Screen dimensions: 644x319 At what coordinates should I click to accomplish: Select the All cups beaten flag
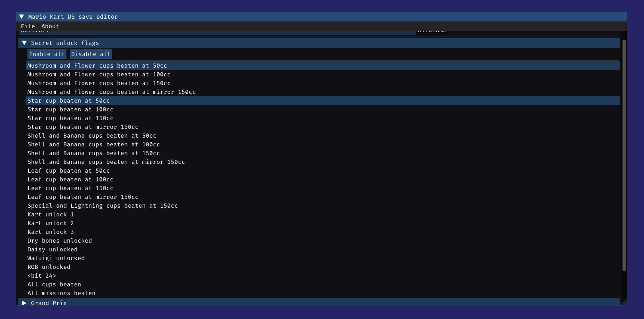323,284
